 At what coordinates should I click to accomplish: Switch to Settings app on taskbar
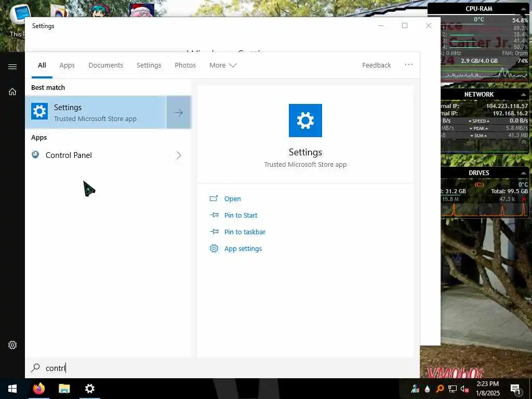89,389
